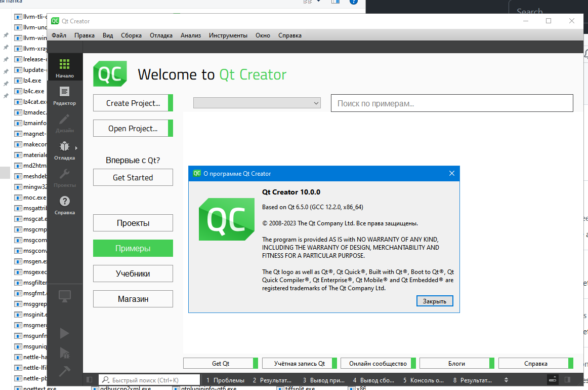Screen dimensions: 588x390
Task: Select lz4c.exe file name in Explorer
Action: [x=34, y=91]
